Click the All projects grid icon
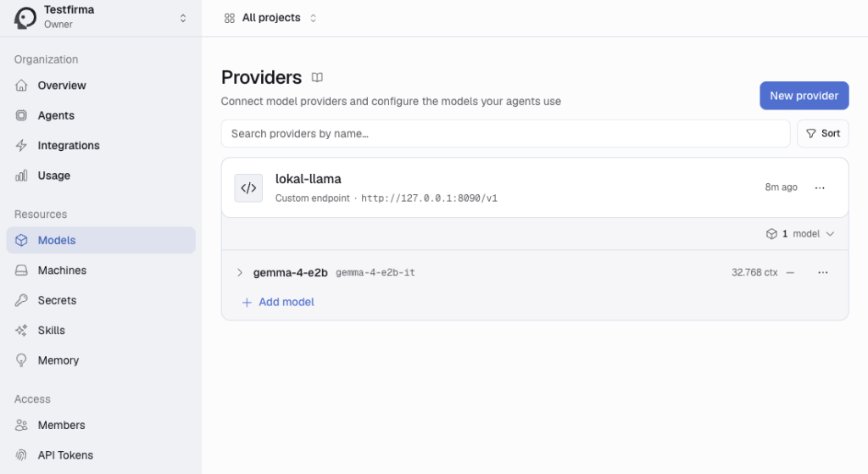The height and width of the screenshot is (474, 868). (x=229, y=19)
